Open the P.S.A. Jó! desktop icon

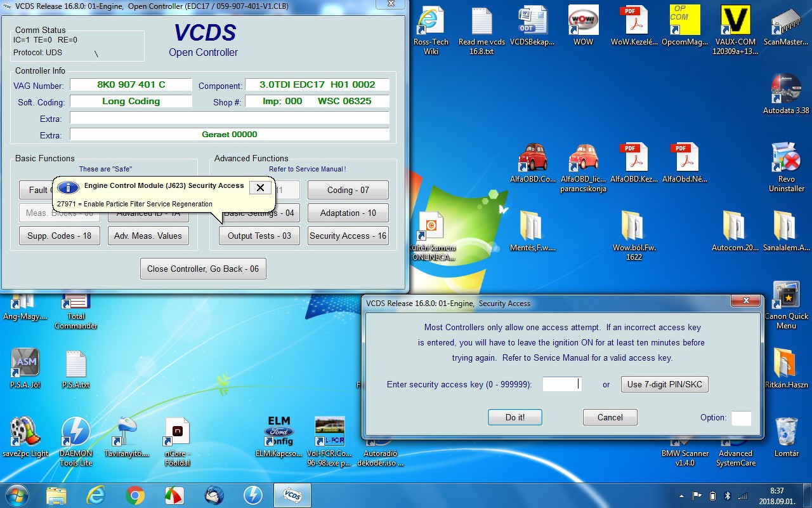[x=25, y=368]
